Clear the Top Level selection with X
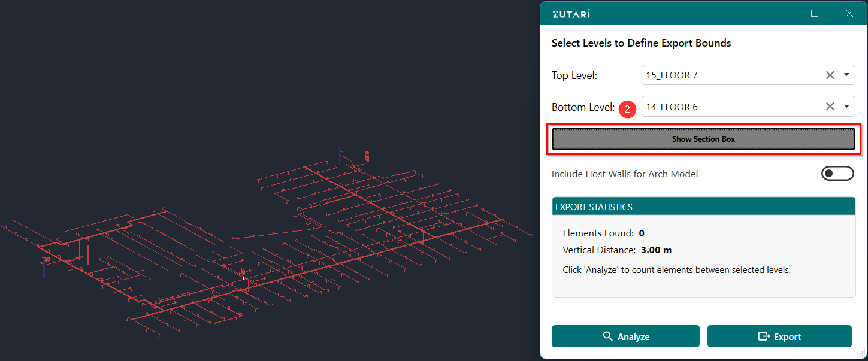Screen dimensions: 868x361 [830, 75]
